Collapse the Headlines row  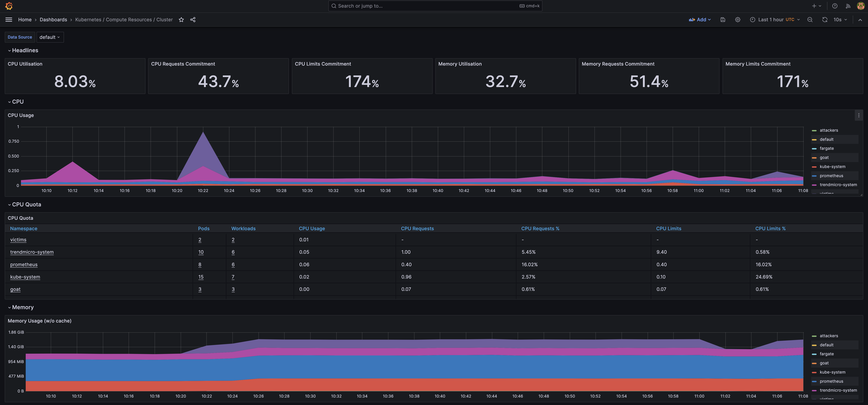click(23, 50)
